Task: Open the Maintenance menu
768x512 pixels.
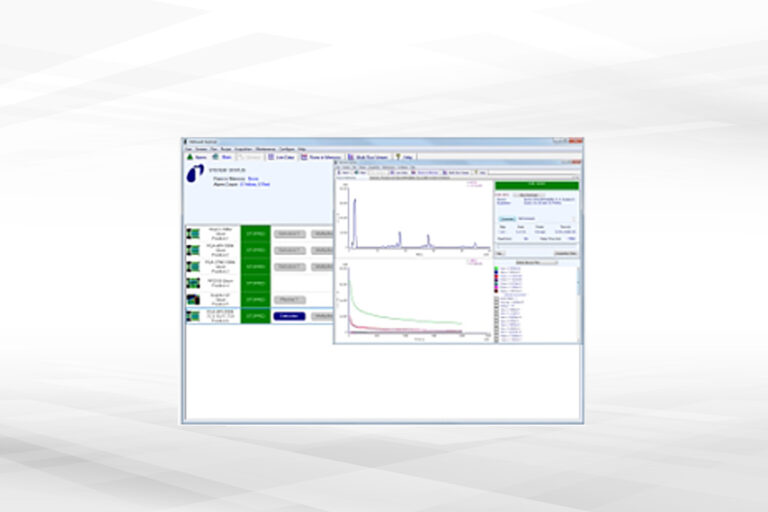Action: [265, 148]
